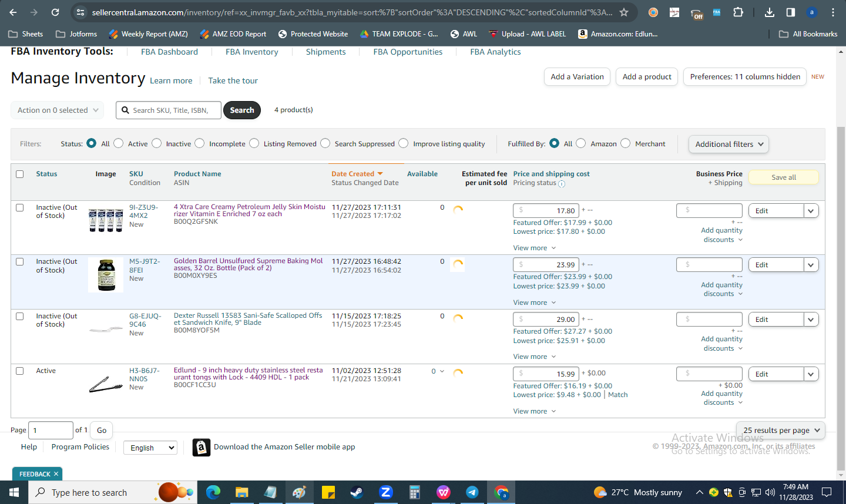Select the Listing Removed status filter

click(254, 143)
